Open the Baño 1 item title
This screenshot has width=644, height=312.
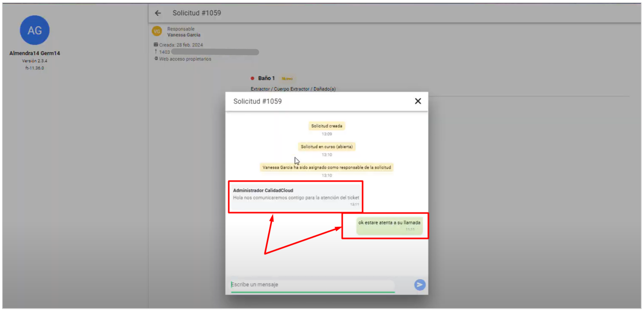pyautogui.click(x=266, y=78)
